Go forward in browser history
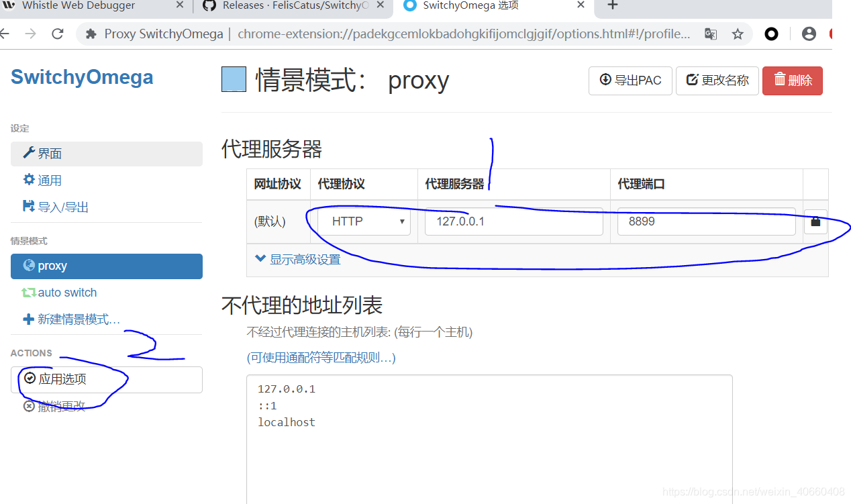Viewport: 851px width, 504px height. pos(30,34)
